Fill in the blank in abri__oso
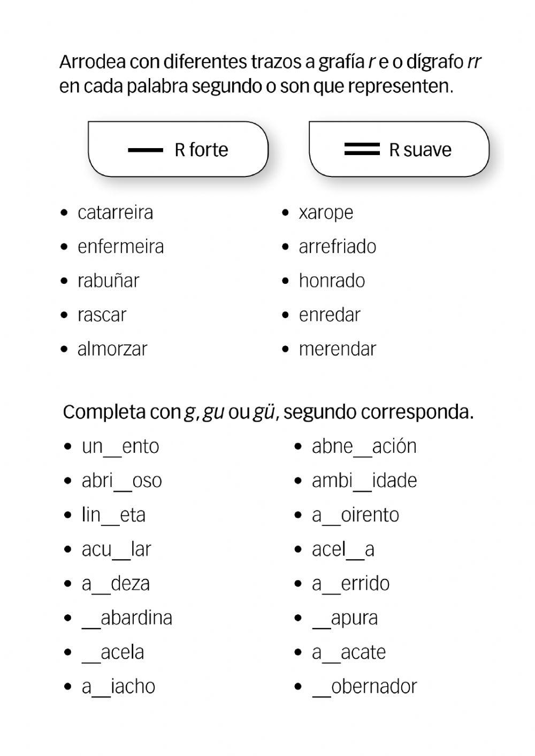535x756 pixels. (x=123, y=482)
